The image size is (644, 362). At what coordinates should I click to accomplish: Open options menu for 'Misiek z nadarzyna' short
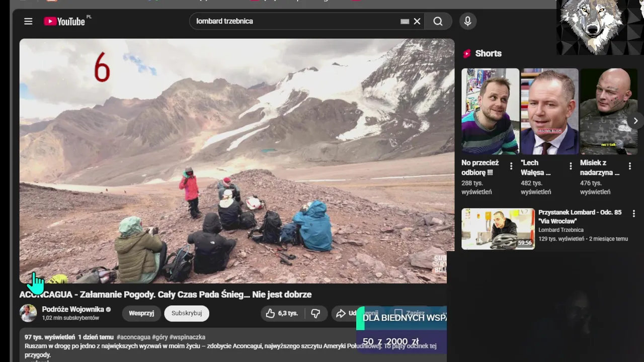coord(630,165)
